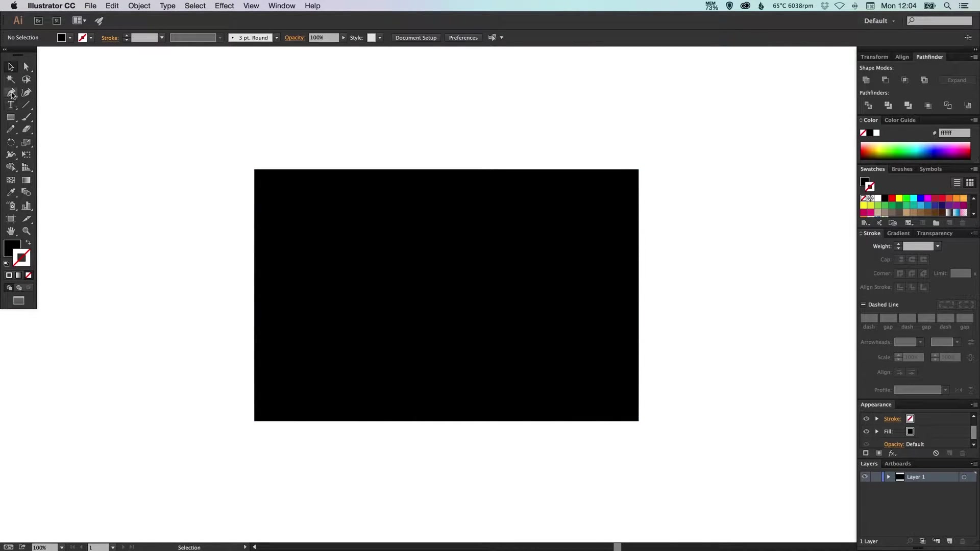Open the Effect menu
Viewport: 980px width, 551px height.
tap(224, 6)
